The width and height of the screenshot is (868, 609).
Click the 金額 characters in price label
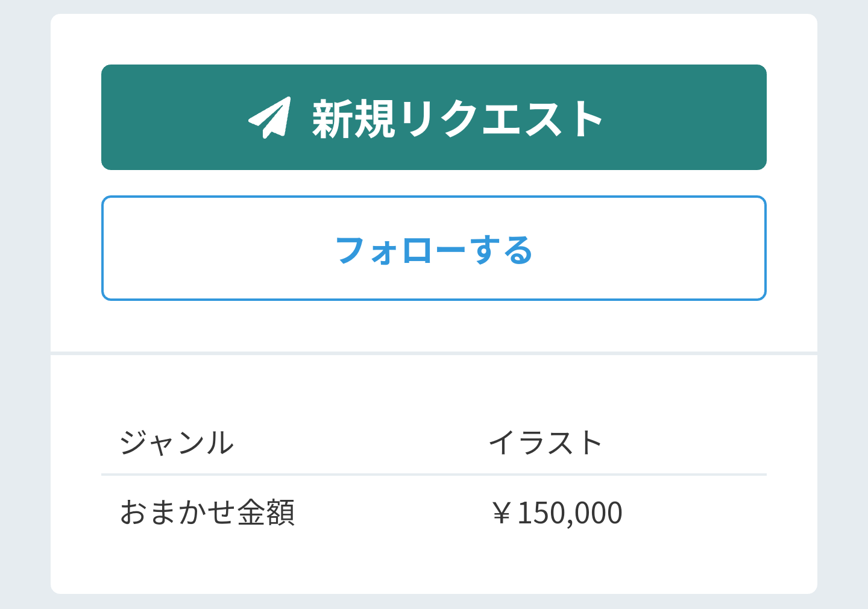tap(266, 513)
